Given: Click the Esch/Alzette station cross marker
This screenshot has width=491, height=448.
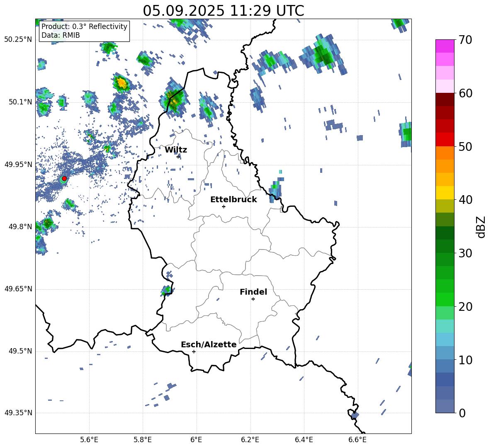Looking at the screenshot, I should click(194, 351).
